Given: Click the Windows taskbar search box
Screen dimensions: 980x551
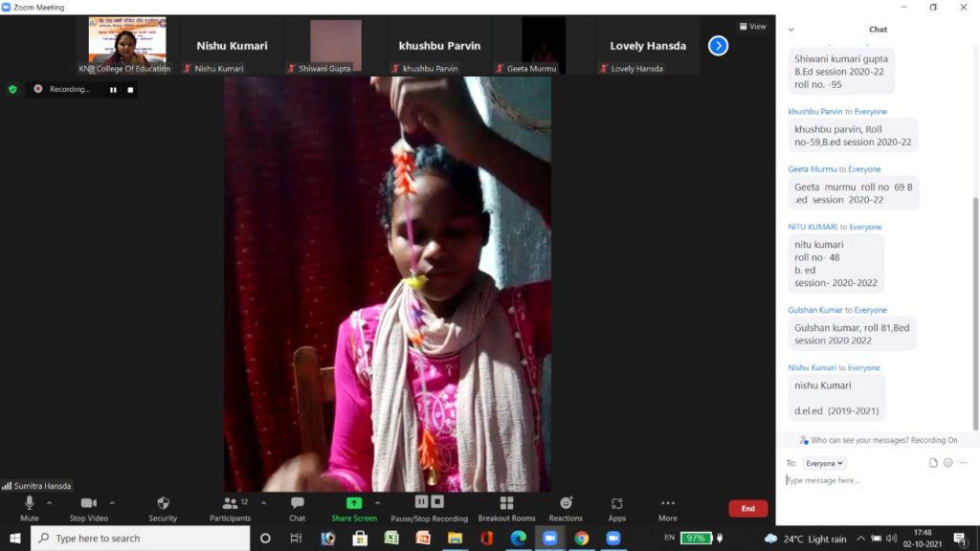Looking at the screenshot, I should click(140, 538).
